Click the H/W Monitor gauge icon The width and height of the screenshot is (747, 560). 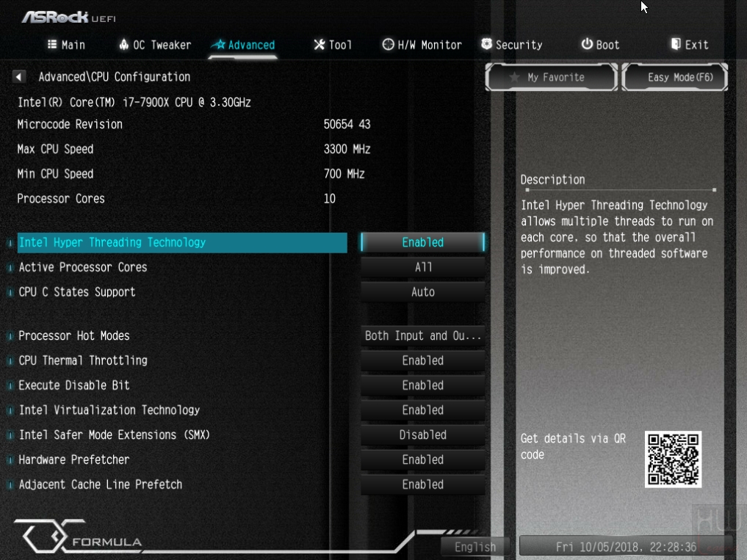(389, 44)
